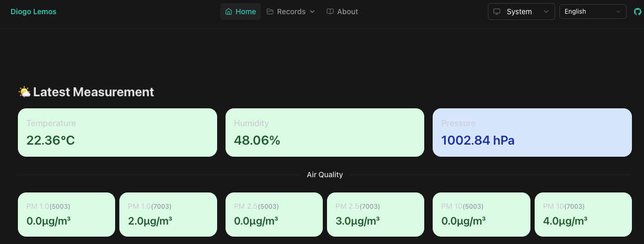
Task: Click the PM 10 (7003) card
Action: (583, 215)
